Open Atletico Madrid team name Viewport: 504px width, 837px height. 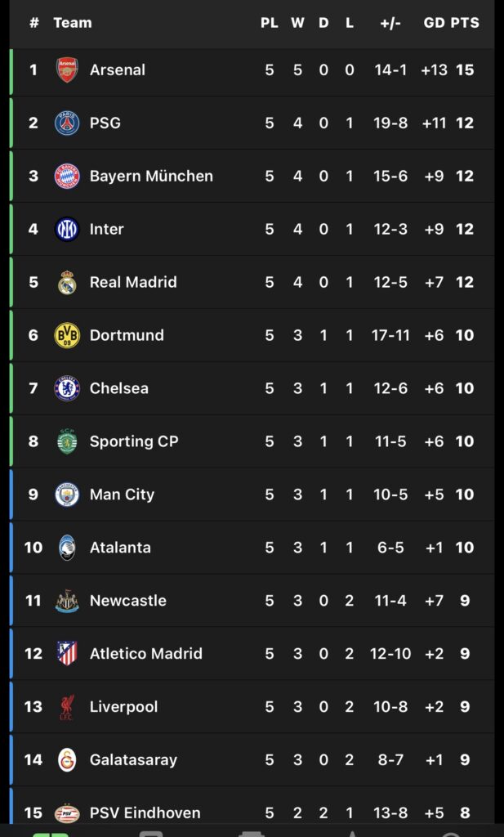point(146,654)
